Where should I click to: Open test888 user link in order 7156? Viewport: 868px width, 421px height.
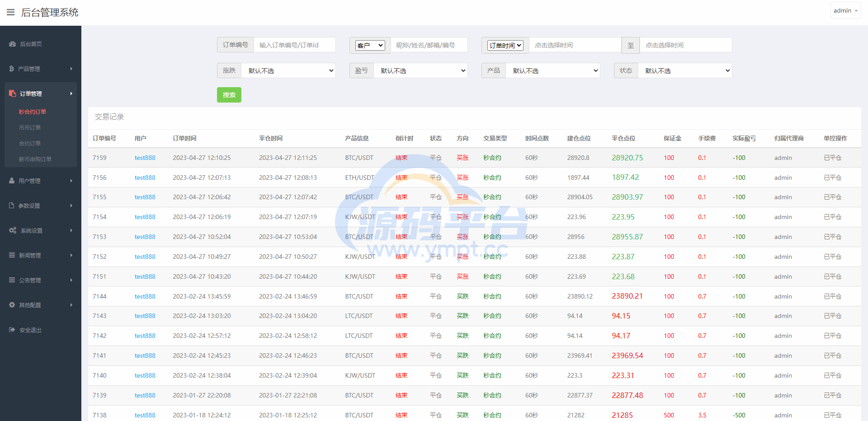point(145,178)
